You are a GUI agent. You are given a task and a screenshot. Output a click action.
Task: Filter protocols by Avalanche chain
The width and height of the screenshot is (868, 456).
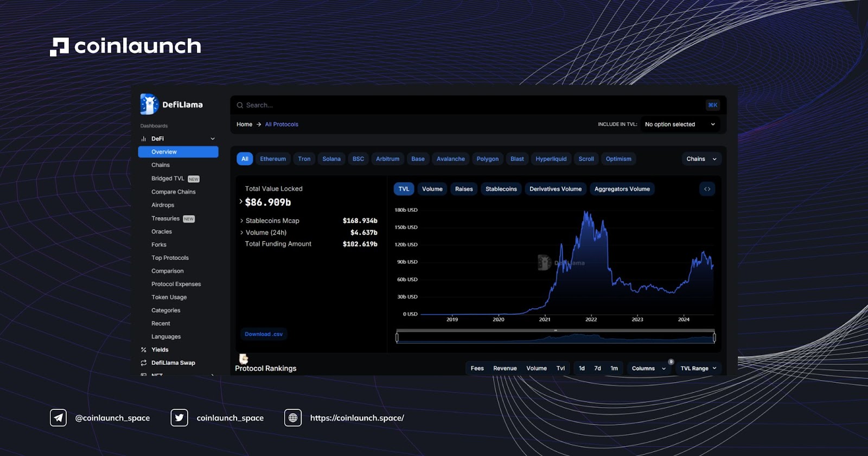tap(451, 159)
